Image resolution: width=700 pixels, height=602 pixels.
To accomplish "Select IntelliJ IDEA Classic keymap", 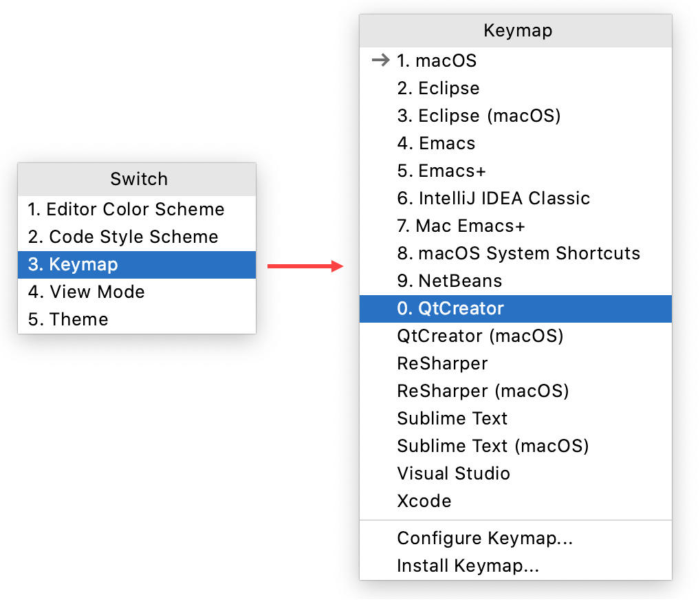I will 493,198.
